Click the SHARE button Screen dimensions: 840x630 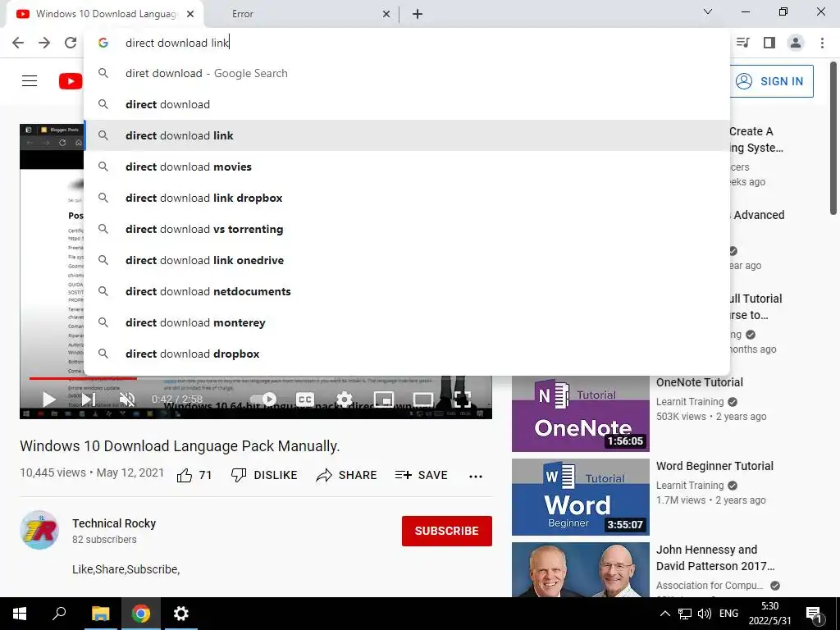(347, 475)
